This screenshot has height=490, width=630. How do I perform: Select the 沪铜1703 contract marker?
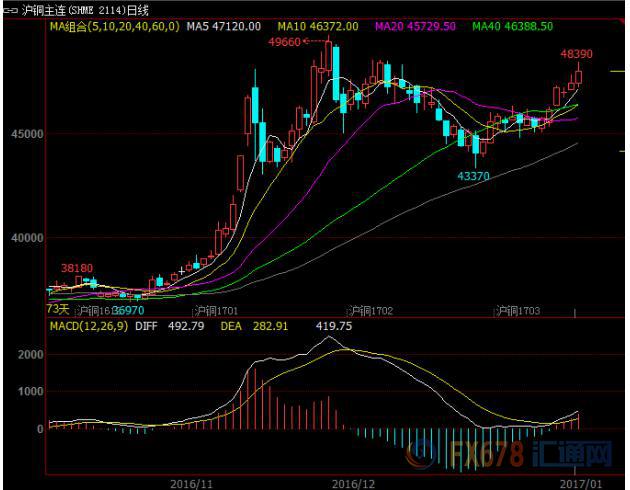tap(518, 311)
